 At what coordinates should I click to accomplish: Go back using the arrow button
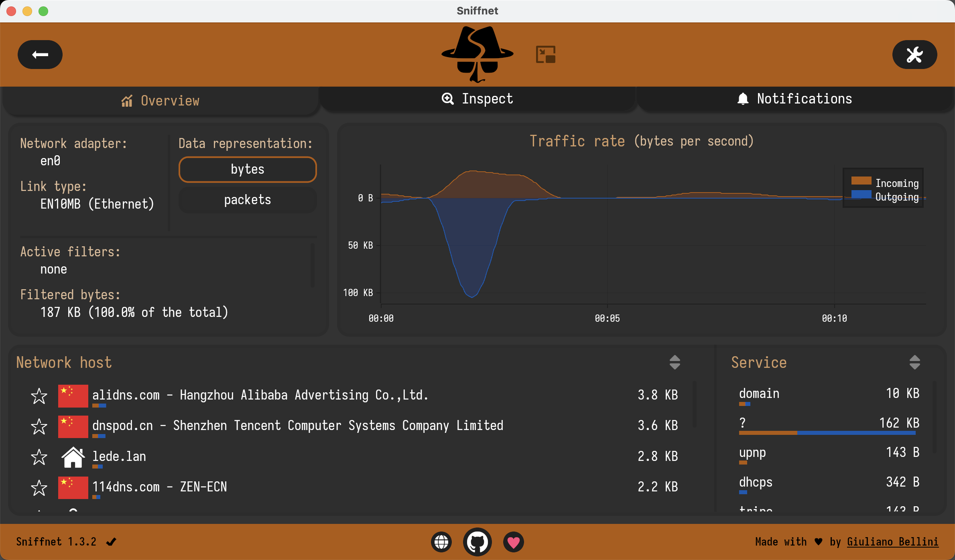coord(40,55)
